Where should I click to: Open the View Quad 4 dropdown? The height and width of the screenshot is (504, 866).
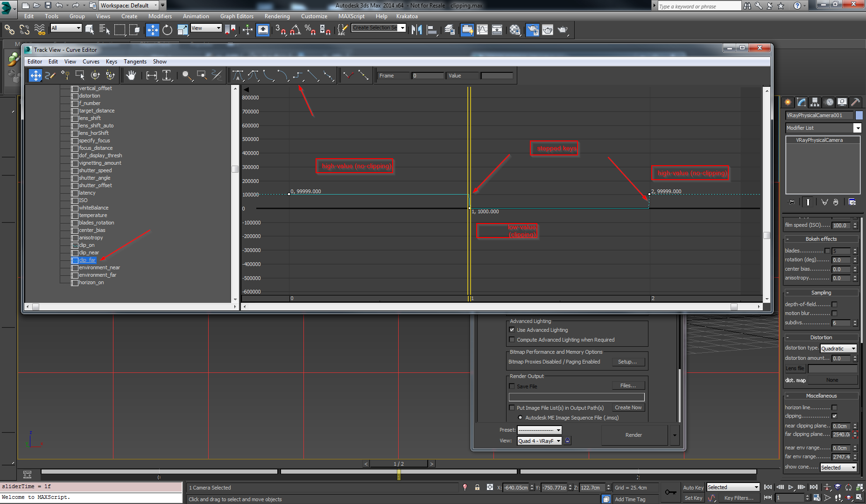[x=540, y=441]
